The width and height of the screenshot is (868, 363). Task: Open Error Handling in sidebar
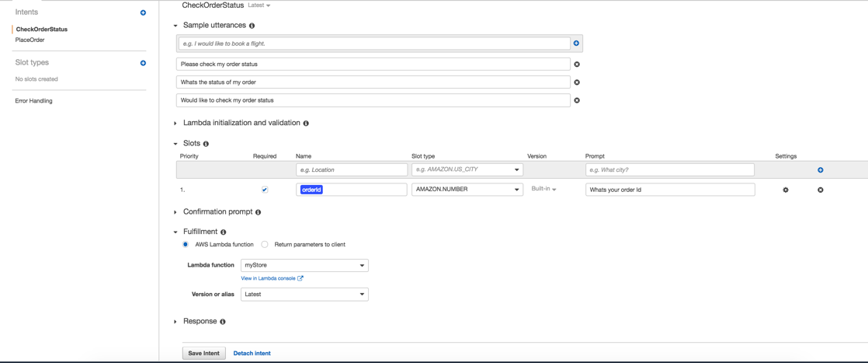[34, 101]
